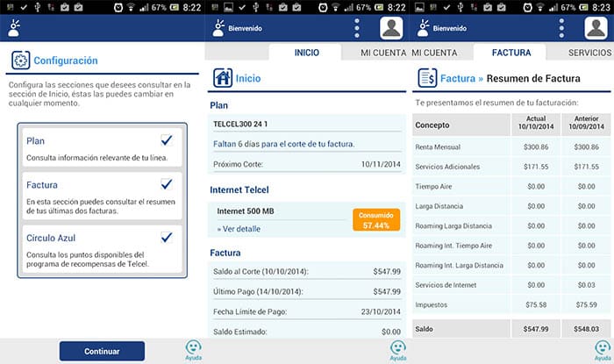The width and height of the screenshot is (614, 364).
Task: Tap the Renta Mensual concept row
Action: pyautogui.click(x=511, y=147)
